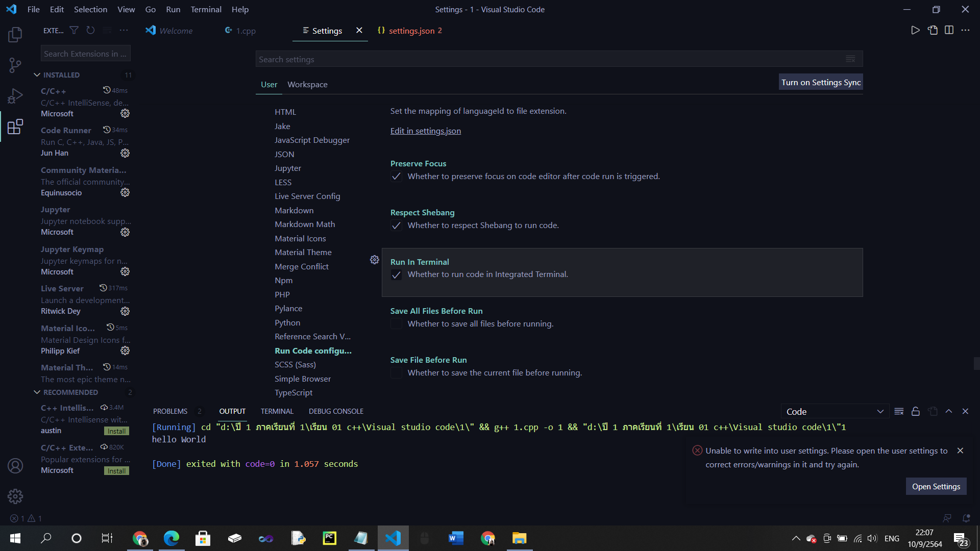Toggle Preserve Focus checkbox

tap(396, 177)
